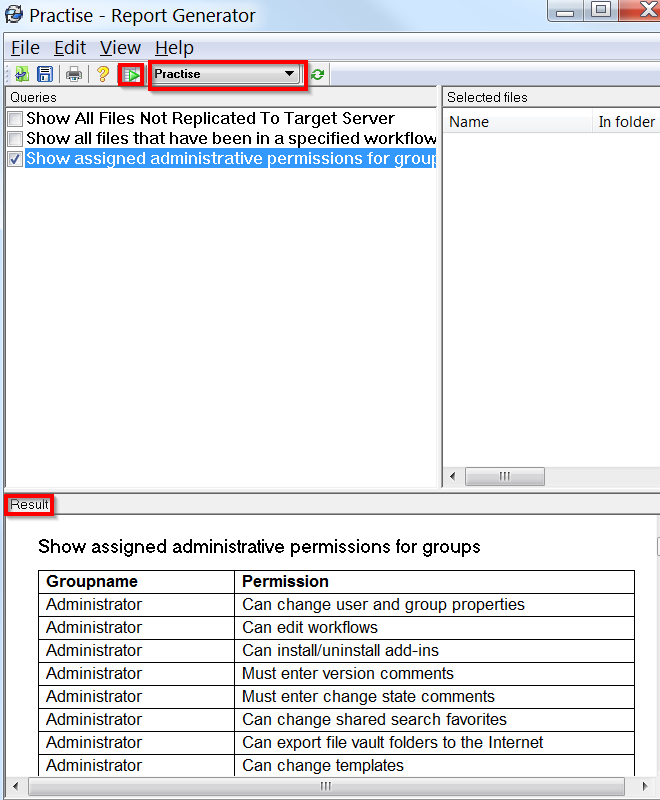Viewport: 660px width, 800px height.
Task: Untick the administrative permissions query checkbox
Action: 15,159
